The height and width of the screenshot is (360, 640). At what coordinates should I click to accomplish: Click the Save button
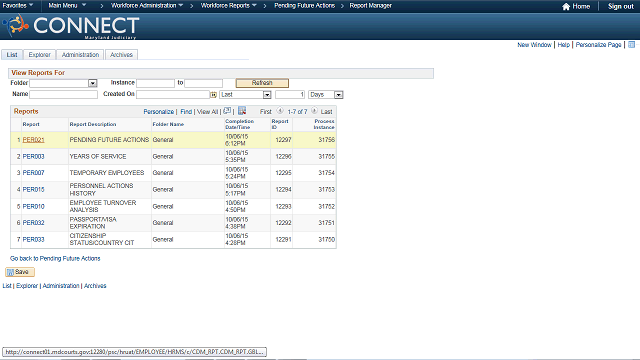tap(20, 272)
